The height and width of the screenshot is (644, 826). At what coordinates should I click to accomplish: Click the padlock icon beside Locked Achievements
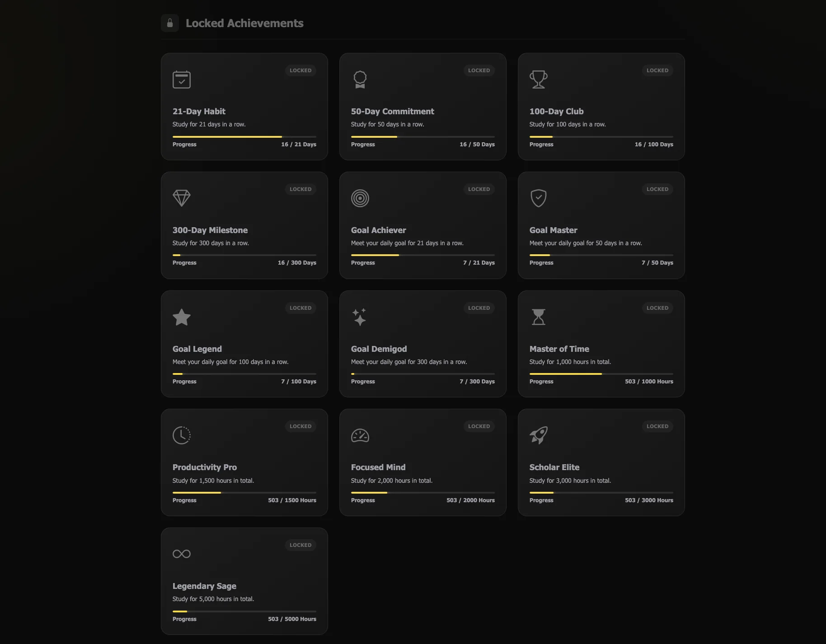coord(170,23)
